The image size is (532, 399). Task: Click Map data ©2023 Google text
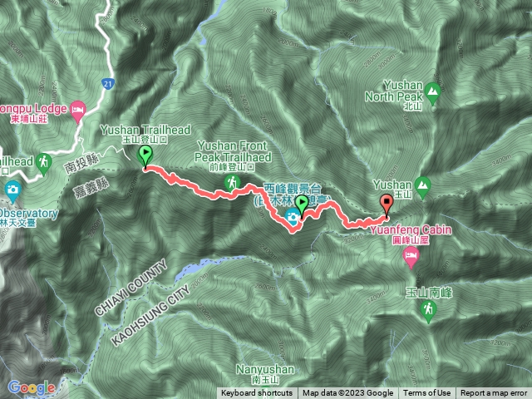[x=348, y=393]
